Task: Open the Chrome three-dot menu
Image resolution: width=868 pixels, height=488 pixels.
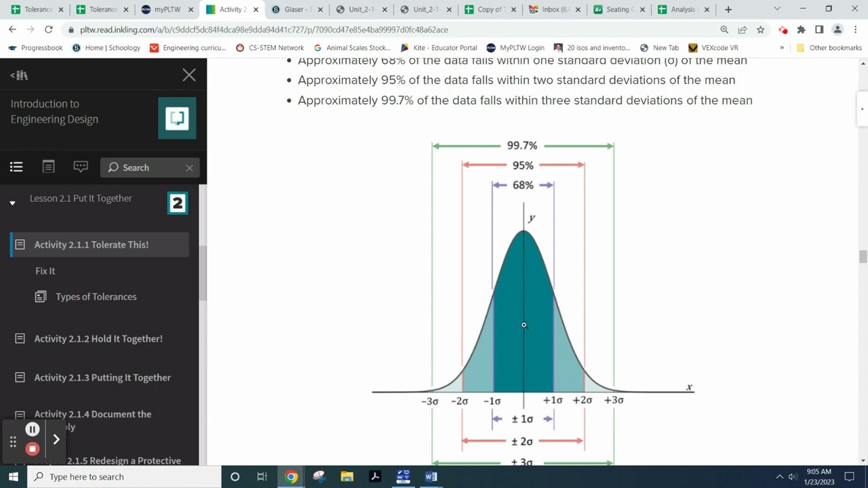Action: tap(855, 30)
